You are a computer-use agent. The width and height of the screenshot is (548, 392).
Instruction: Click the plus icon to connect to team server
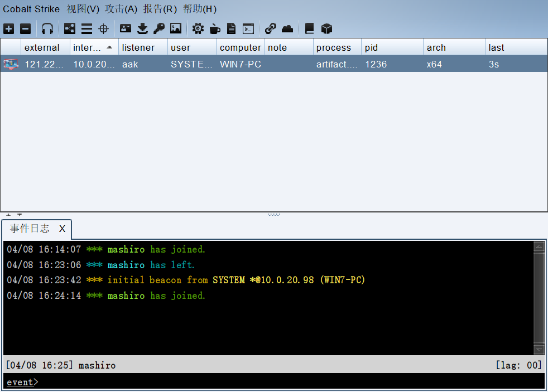coord(9,28)
